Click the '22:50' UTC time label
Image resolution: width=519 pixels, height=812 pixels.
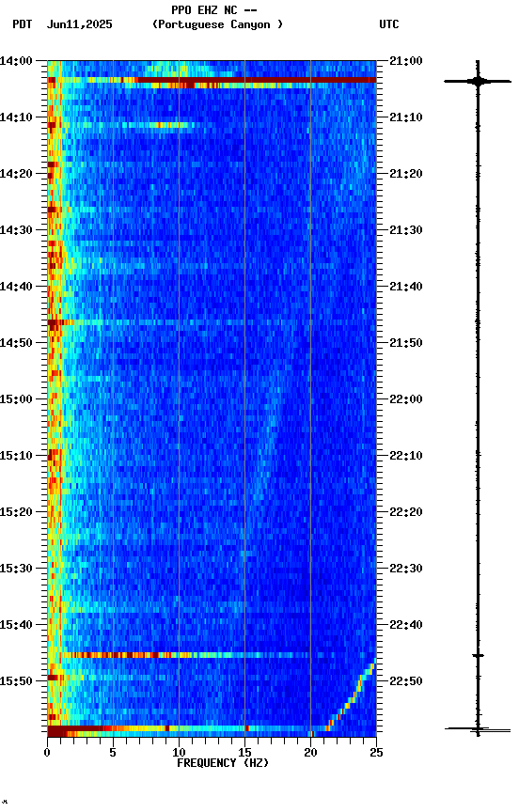[x=406, y=681]
